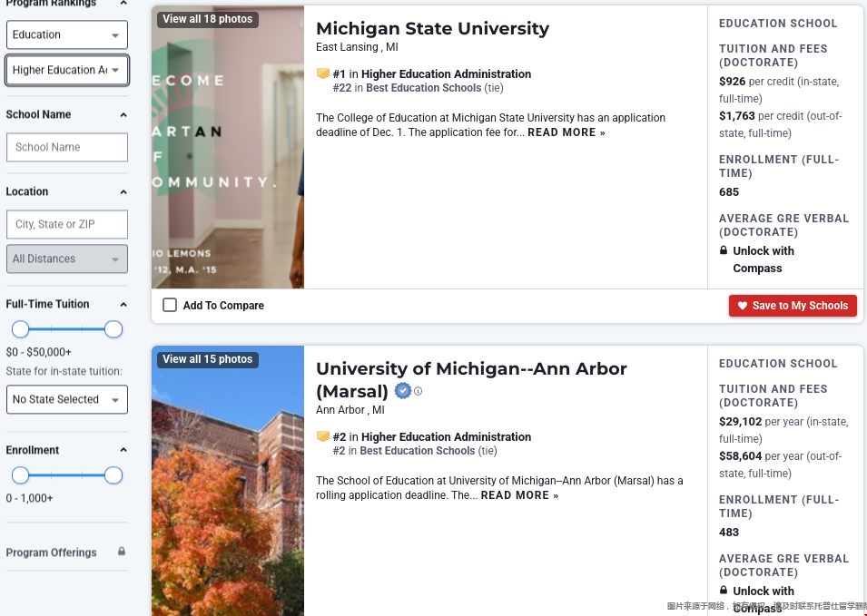Open the Higher Education Administration specialty dropdown
This screenshot has width=867, height=616.
(x=67, y=70)
